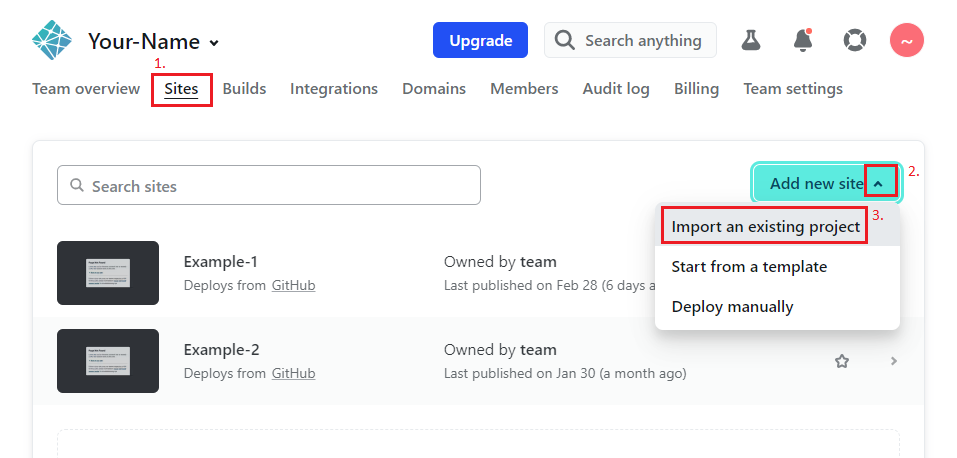957x458 pixels.
Task: Favorite Example-2 with the star icon
Action: [x=842, y=362]
